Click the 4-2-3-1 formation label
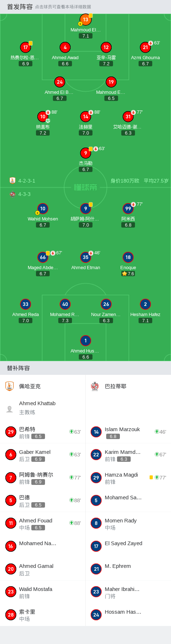Image resolution: width=171 pixels, height=644 pixels. click(x=27, y=181)
